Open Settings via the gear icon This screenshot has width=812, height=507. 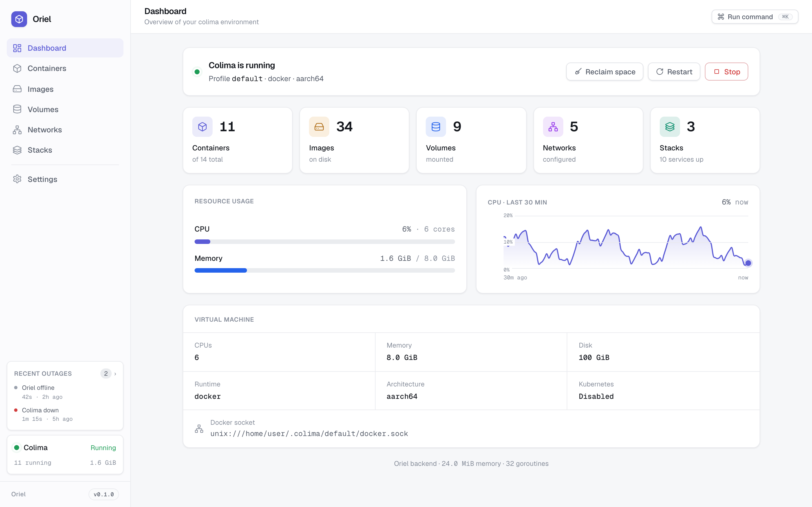pyautogui.click(x=17, y=179)
